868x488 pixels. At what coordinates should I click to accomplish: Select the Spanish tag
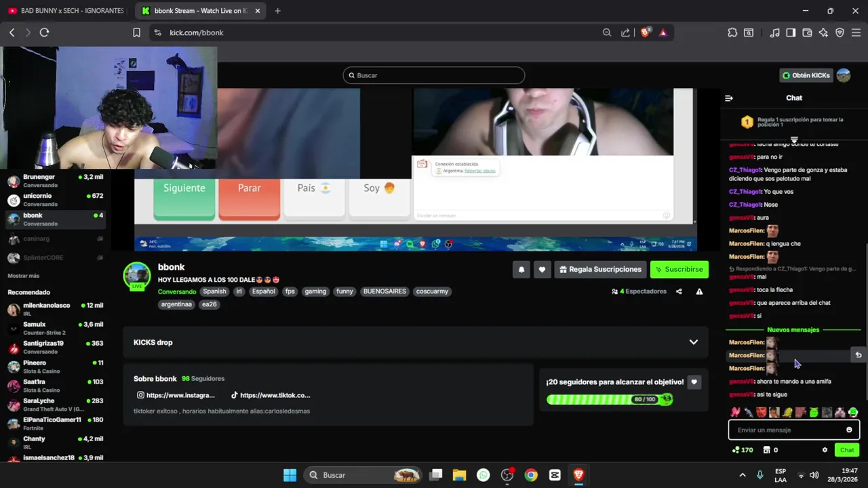(214, 291)
